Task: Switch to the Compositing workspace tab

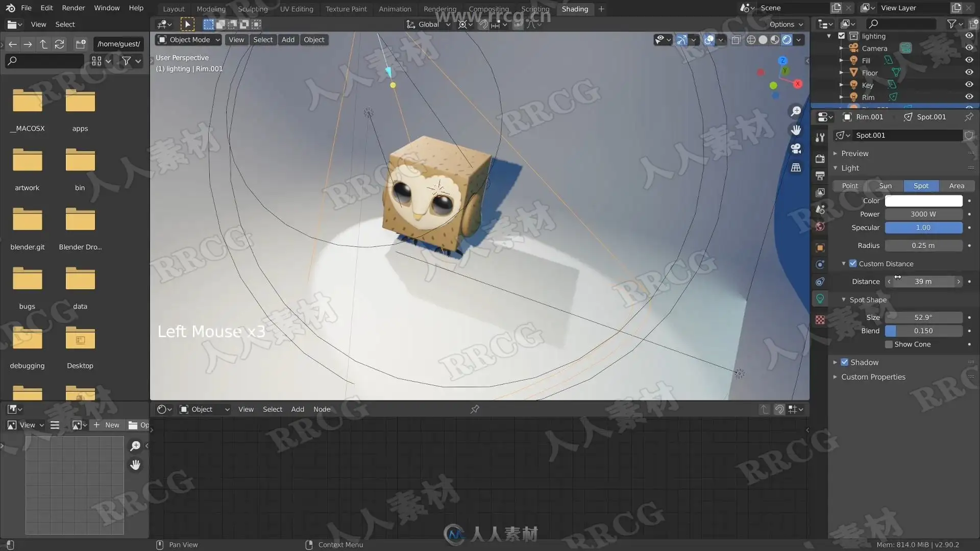Action: [488, 9]
